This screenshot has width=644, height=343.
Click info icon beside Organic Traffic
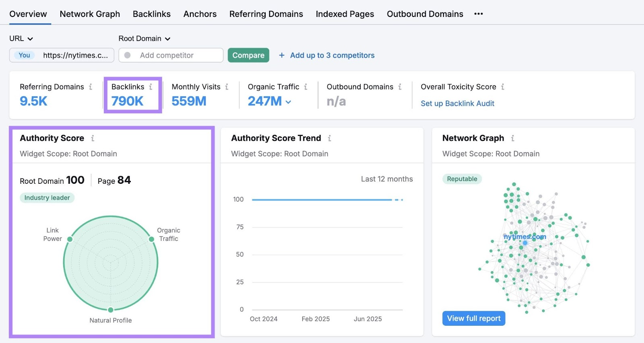tap(305, 87)
